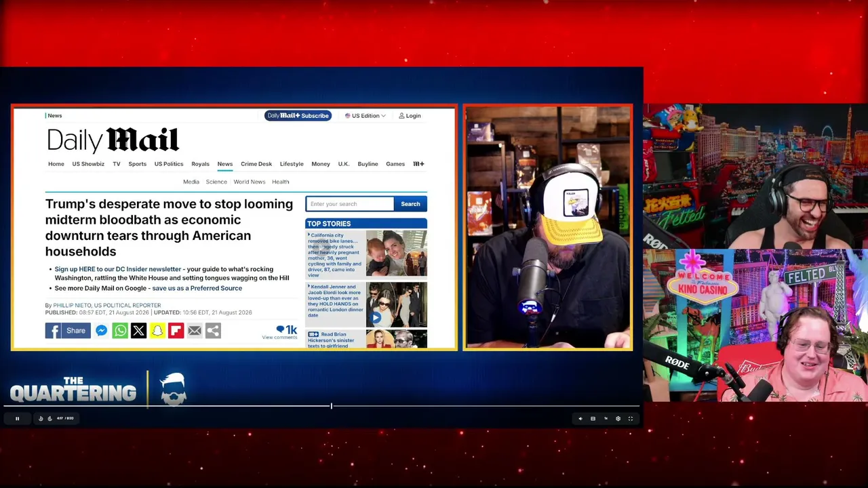
Task: Open the Buyline section
Action: pos(368,164)
